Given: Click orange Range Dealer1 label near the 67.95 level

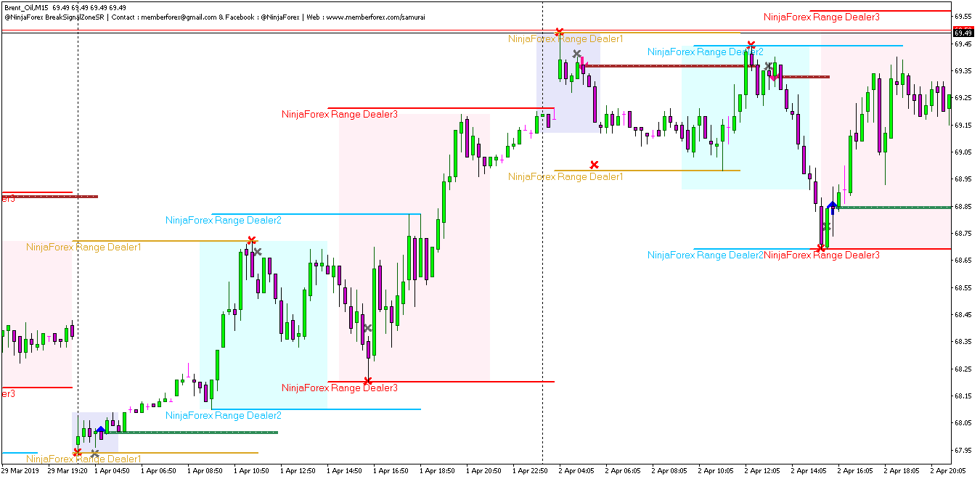Looking at the screenshot, I should tap(84, 459).
